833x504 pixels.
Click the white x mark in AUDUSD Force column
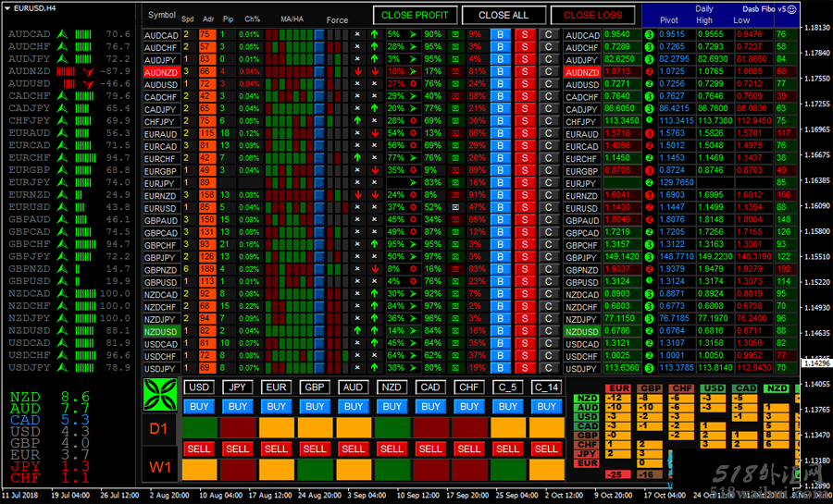click(x=357, y=84)
